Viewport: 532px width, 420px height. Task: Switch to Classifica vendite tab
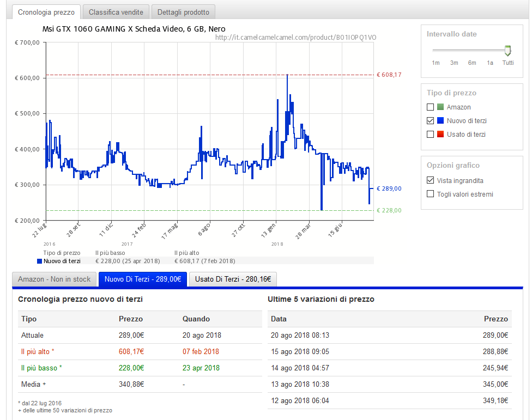[x=116, y=12]
